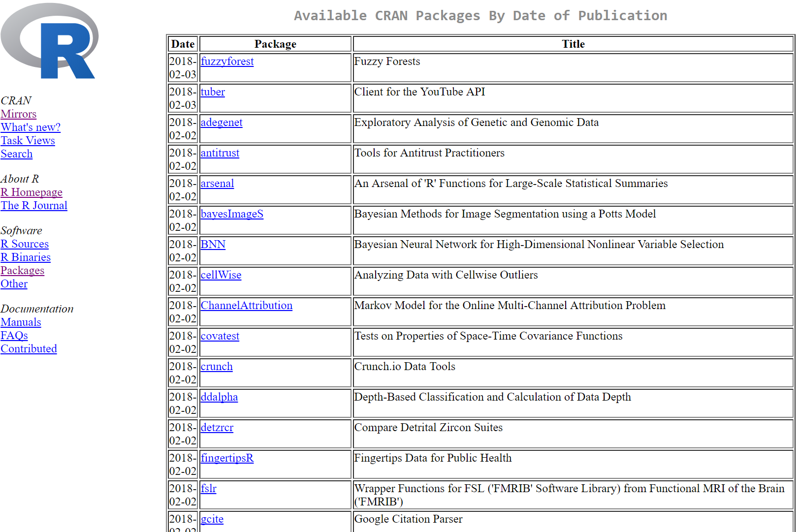Select 'Exploratory Analysis of Genetic and Genomic Data' title
799x532 pixels.
click(x=477, y=123)
